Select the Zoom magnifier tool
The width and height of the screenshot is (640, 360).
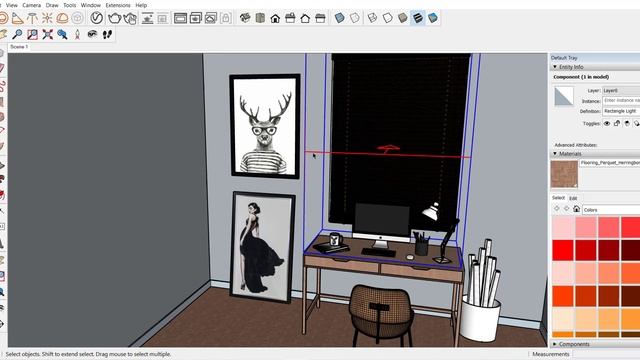click(17, 34)
